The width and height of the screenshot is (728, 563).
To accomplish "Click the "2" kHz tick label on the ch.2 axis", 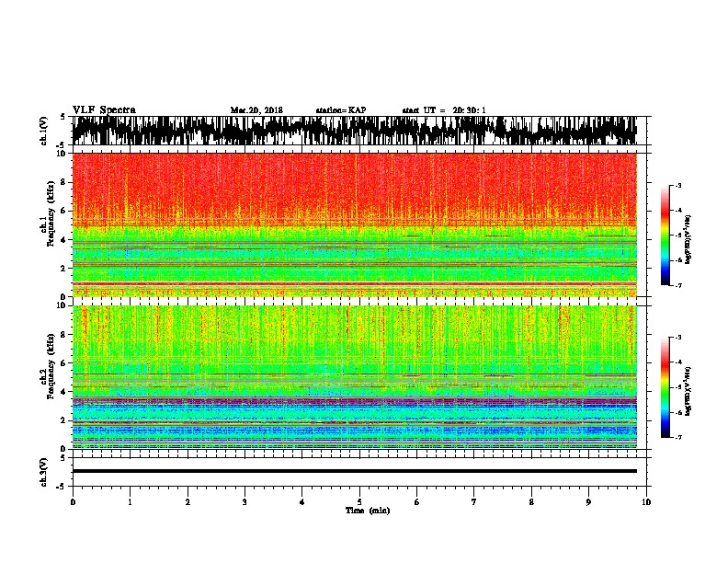I will (x=63, y=420).
